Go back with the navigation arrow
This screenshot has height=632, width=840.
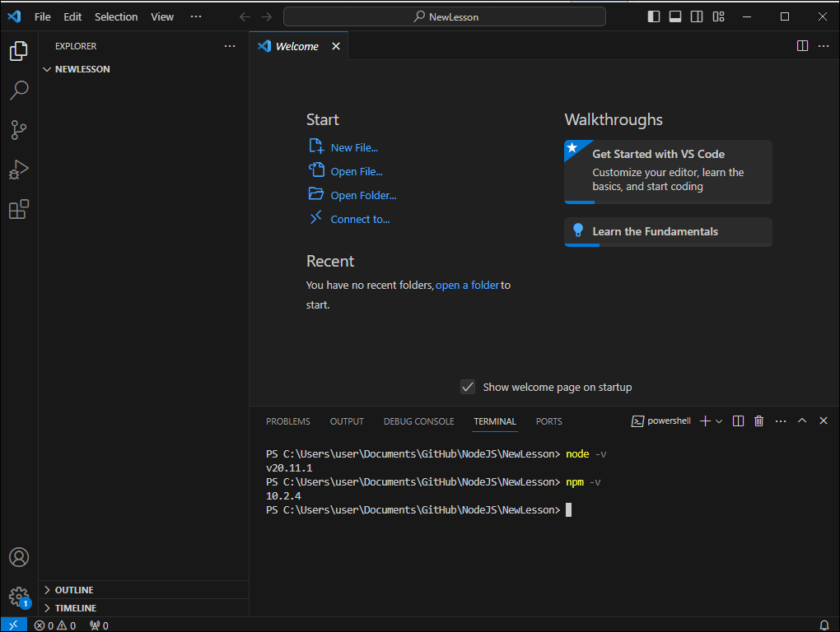point(245,16)
